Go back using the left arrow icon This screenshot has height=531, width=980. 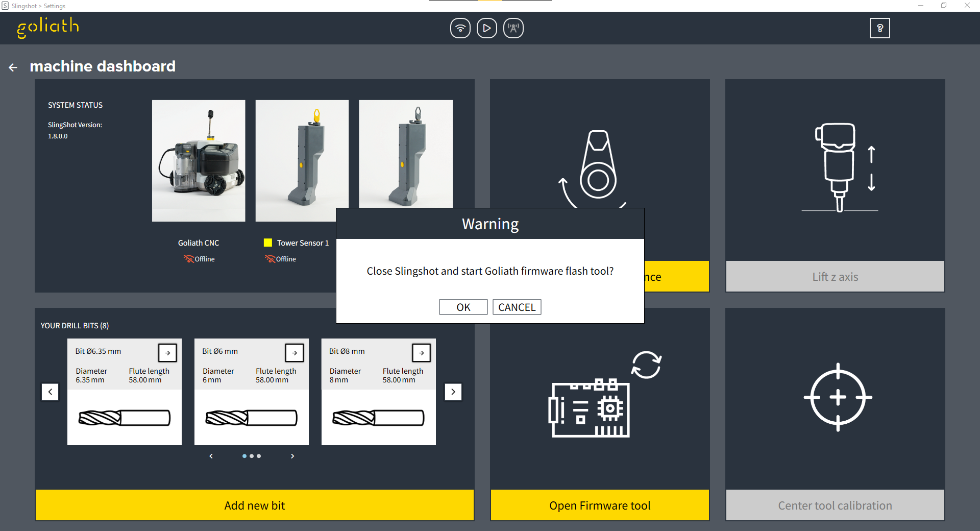13,67
